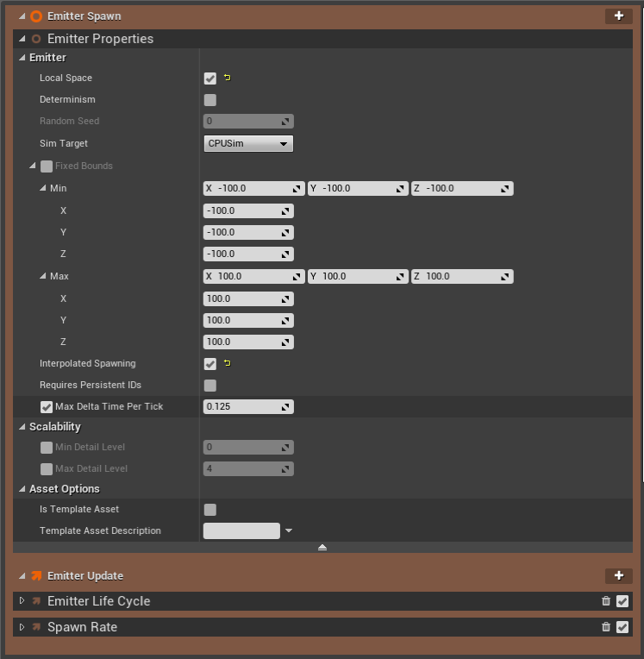The image size is (644, 659).
Task: Click the standalone Min Z -100.0 field
Action: (x=248, y=254)
